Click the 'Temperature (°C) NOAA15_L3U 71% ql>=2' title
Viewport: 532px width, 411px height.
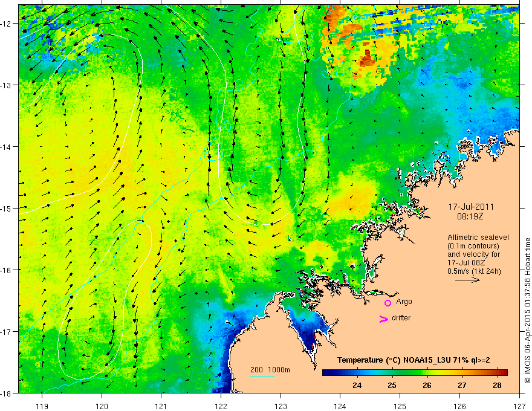[x=414, y=360]
